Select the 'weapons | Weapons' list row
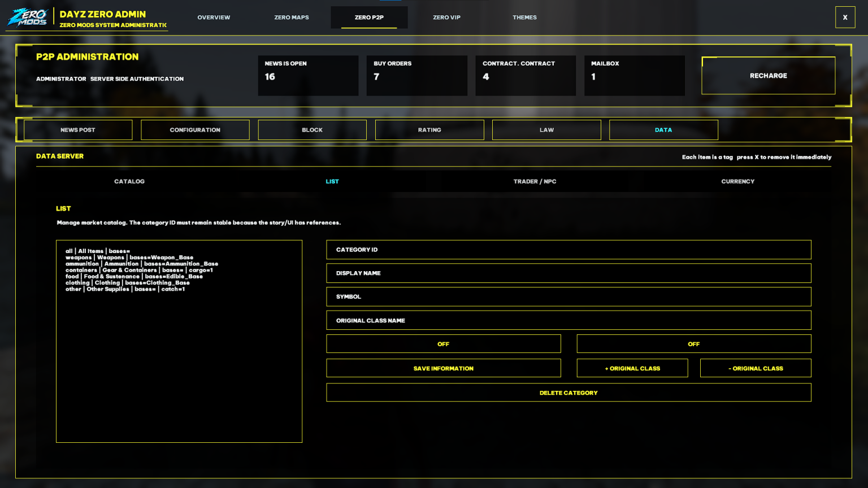The image size is (868, 488). [x=129, y=258]
